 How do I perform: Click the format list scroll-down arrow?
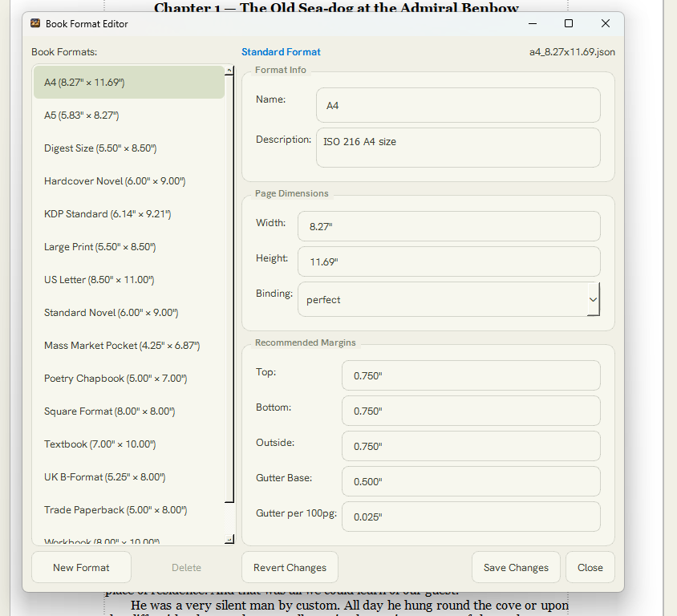coord(229,539)
